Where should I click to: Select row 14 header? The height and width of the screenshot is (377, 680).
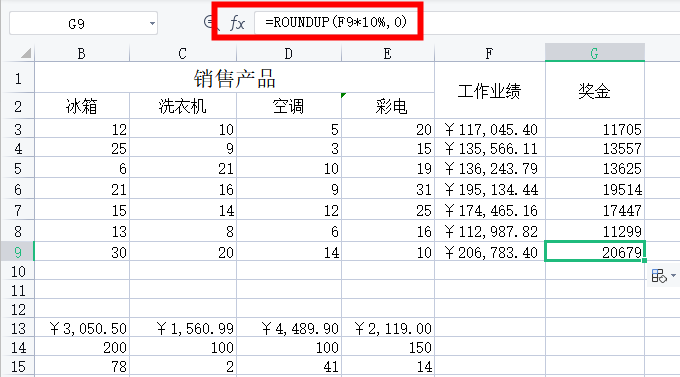click(x=18, y=347)
